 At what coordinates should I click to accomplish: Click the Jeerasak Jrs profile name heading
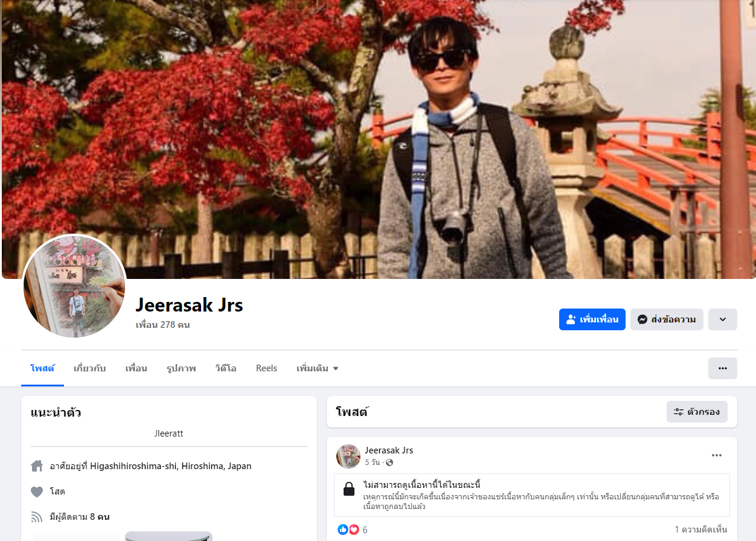tap(190, 305)
